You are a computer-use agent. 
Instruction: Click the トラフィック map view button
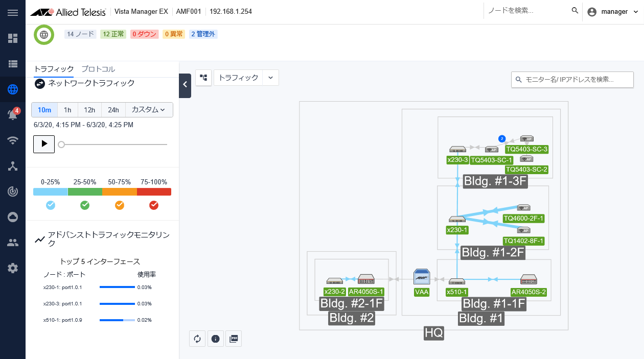coord(238,78)
